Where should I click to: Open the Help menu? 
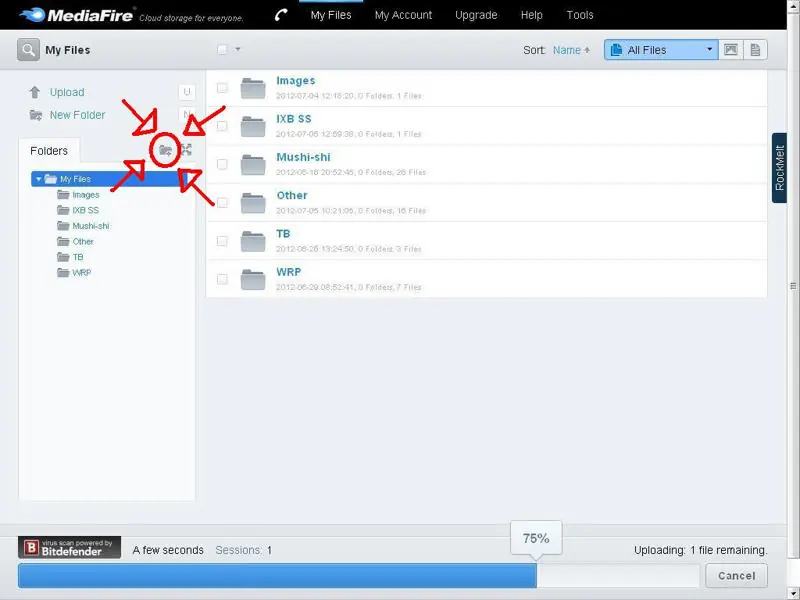click(532, 15)
